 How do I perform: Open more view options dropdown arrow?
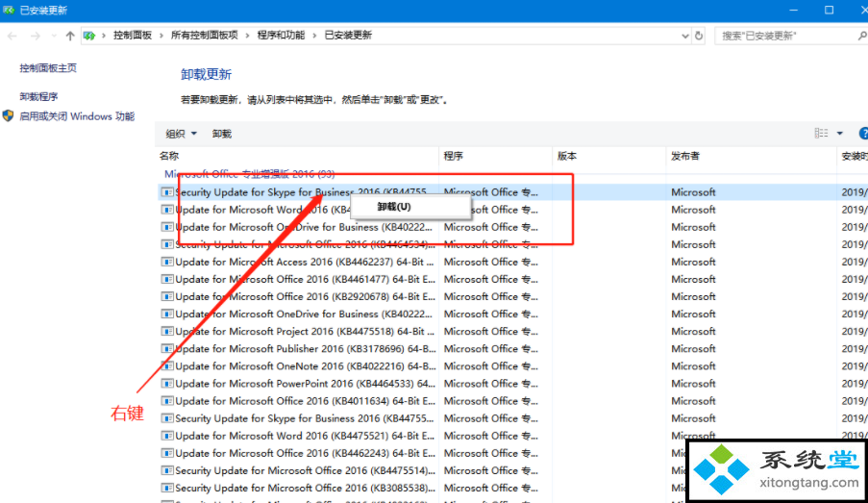coord(840,134)
